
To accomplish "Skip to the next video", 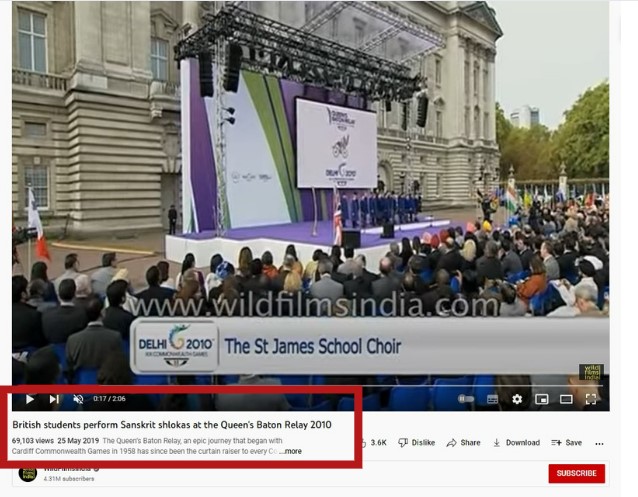I will (54, 399).
